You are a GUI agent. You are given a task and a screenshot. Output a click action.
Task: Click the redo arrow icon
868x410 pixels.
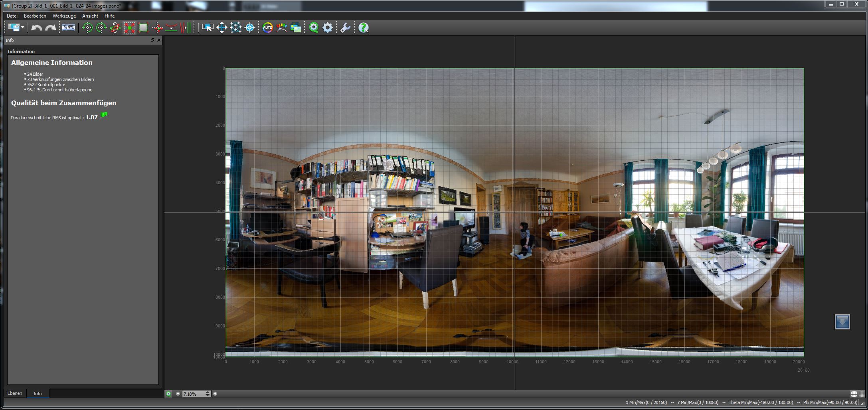50,28
